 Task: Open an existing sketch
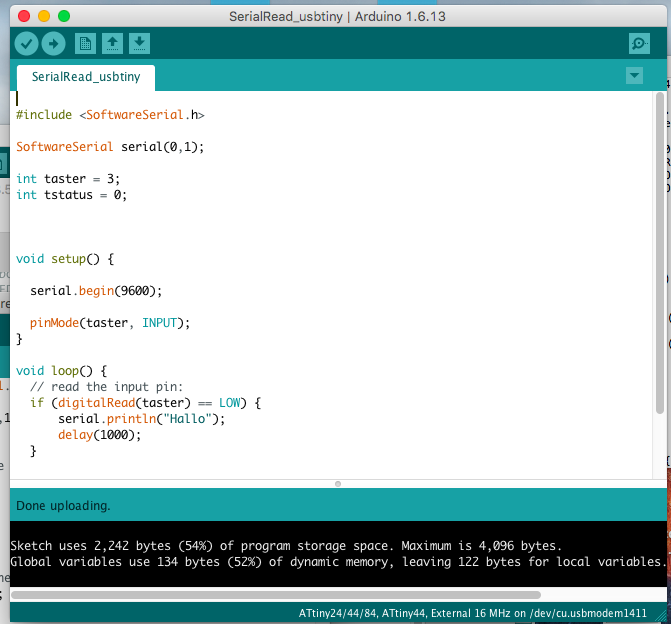pos(113,44)
